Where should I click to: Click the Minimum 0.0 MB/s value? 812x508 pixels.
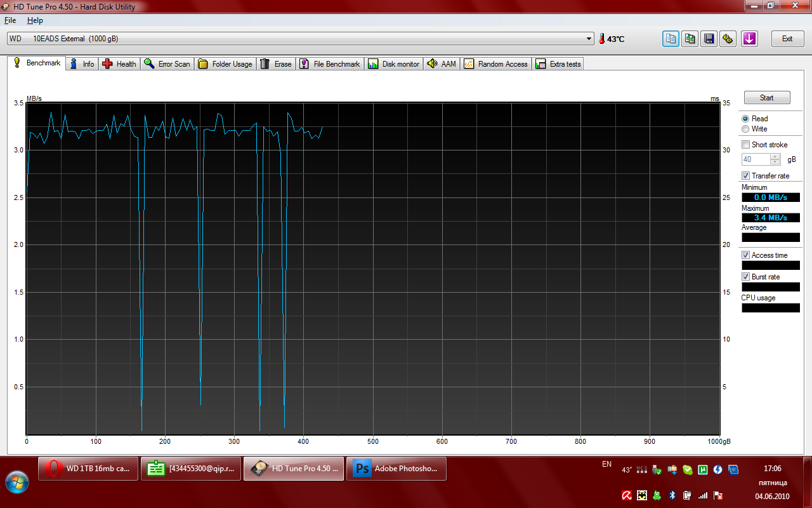(771, 197)
